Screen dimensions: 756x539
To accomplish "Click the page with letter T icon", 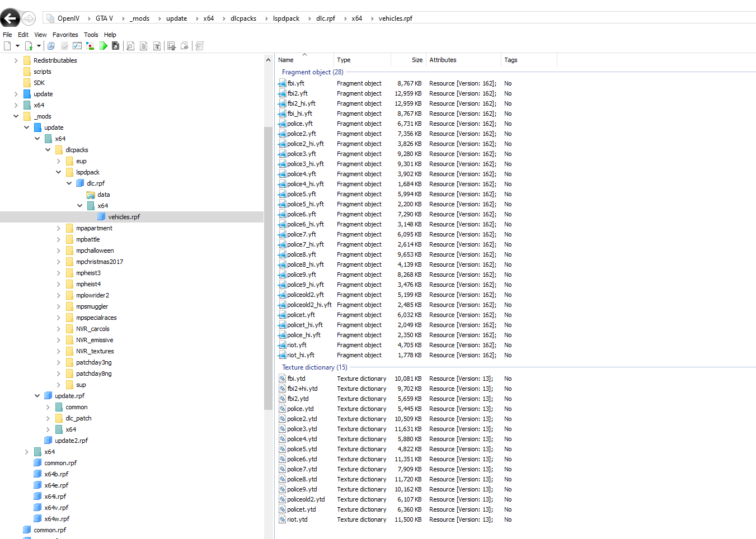I will [157, 46].
